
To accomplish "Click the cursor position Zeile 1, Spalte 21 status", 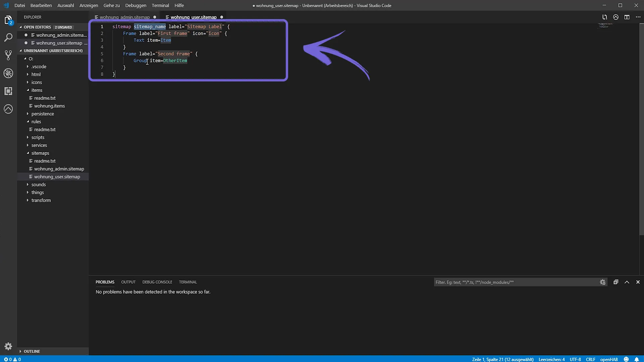I will click(x=502, y=359).
